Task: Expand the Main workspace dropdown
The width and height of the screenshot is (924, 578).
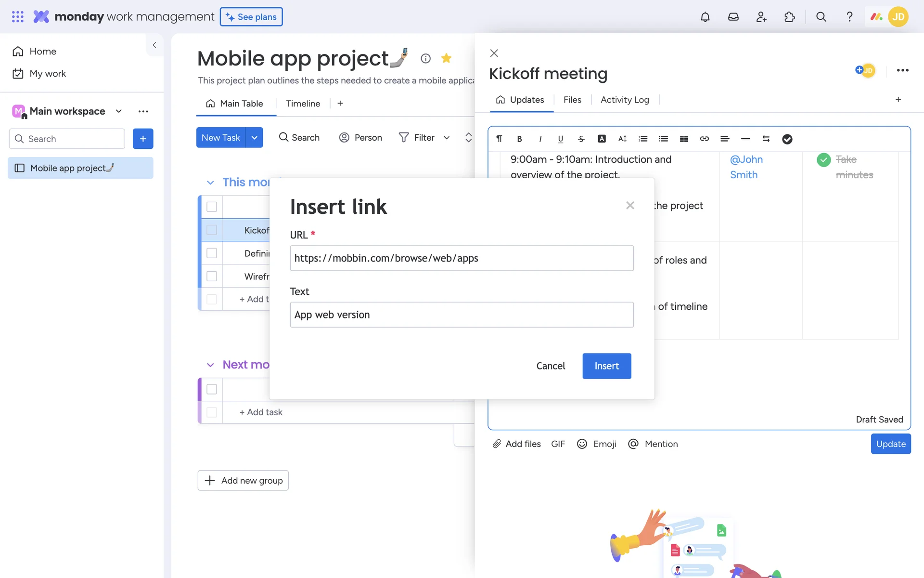Action: pyautogui.click(x=119, y=111)
